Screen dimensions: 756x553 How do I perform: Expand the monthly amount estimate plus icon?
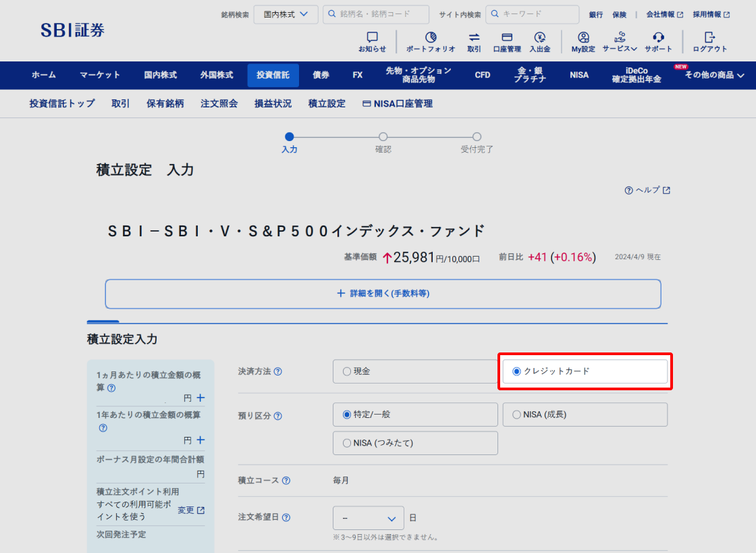click(x=200, y=398)
